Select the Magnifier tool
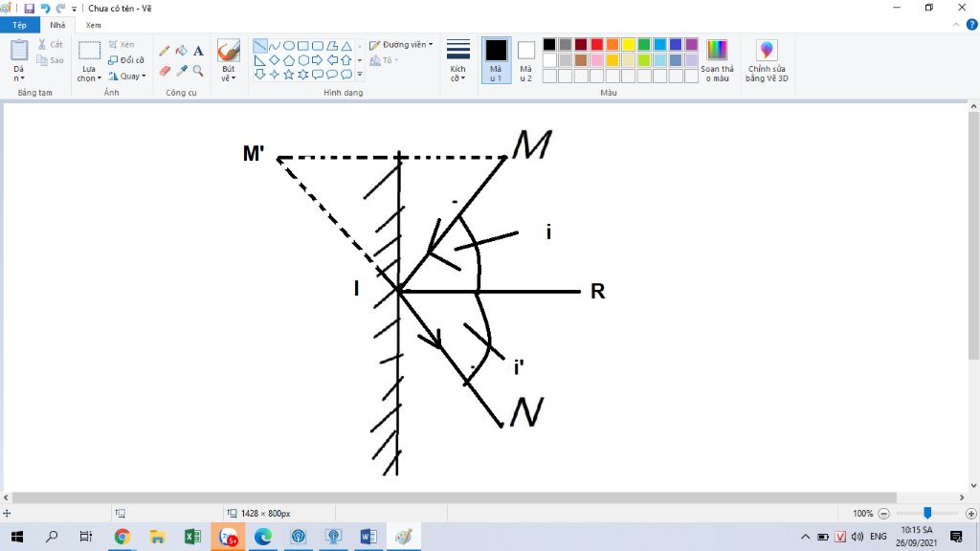Screen dimensions: 980x551 coord(198,71)
